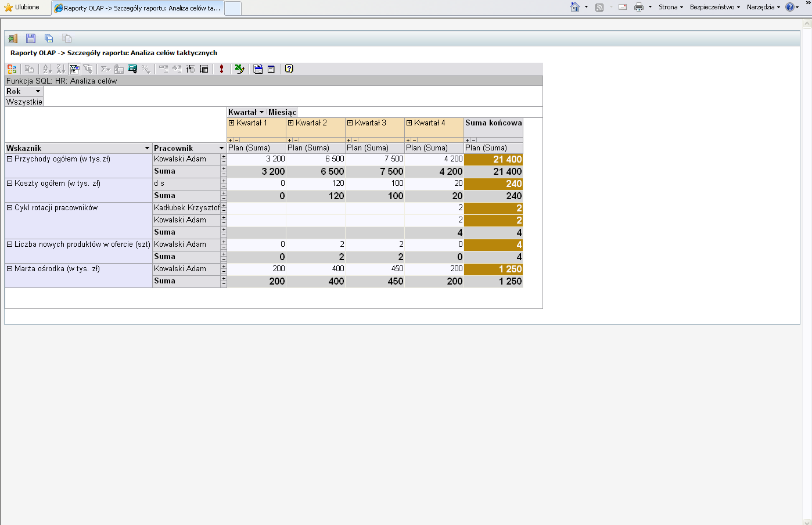812x525 pixels.
Task: Expand the Kwartał 1 column
Action: click(232, 123)
